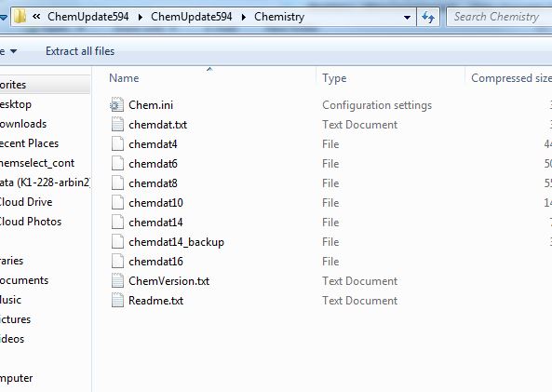
Task: Click File type cell of chemdat16
Action: [330, 262]
